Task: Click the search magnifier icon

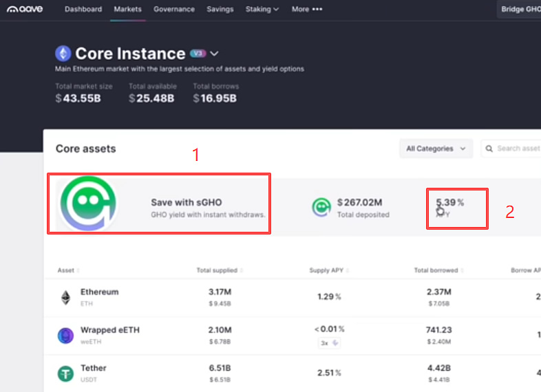Action: (489, 149)
